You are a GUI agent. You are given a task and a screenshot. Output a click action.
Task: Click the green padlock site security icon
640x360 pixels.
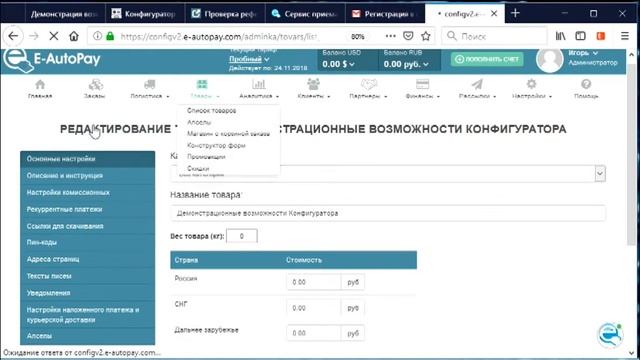pyautogui.click(x=110, y=36)
